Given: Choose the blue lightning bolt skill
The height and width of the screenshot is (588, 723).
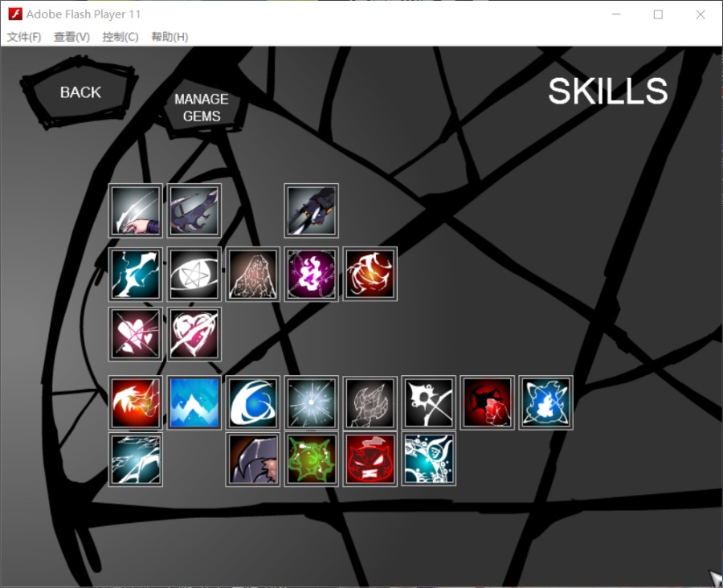Looking at the screenshot, I should click(136, 274).
